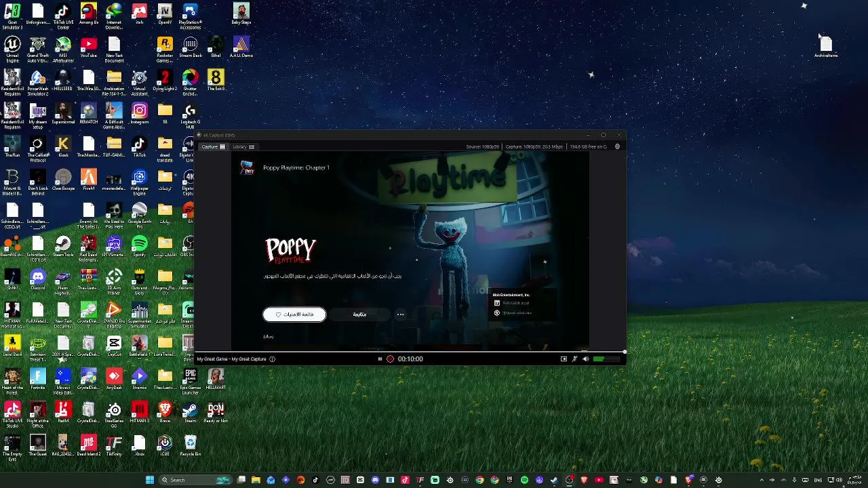The height and width of the screenshot is (488, 868).
Task: Select Grand Theft Auto V desktop icon
Action: pyautogui.click(x=38, y=49)
